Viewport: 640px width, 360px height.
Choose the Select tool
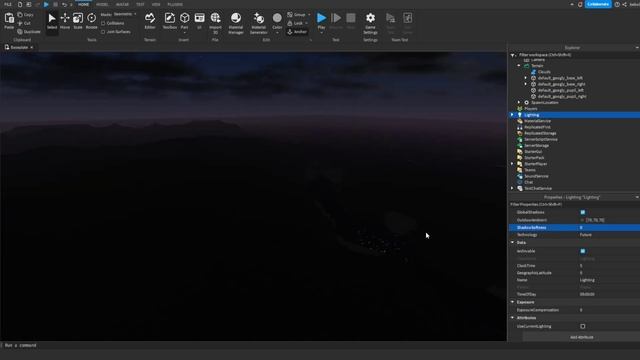click(x=52, y=21)
